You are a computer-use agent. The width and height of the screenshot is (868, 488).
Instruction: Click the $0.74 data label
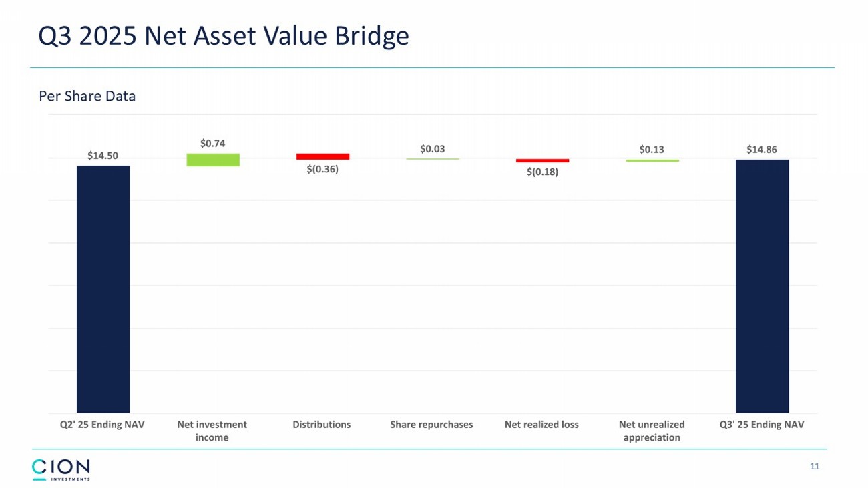coord(212,143)
